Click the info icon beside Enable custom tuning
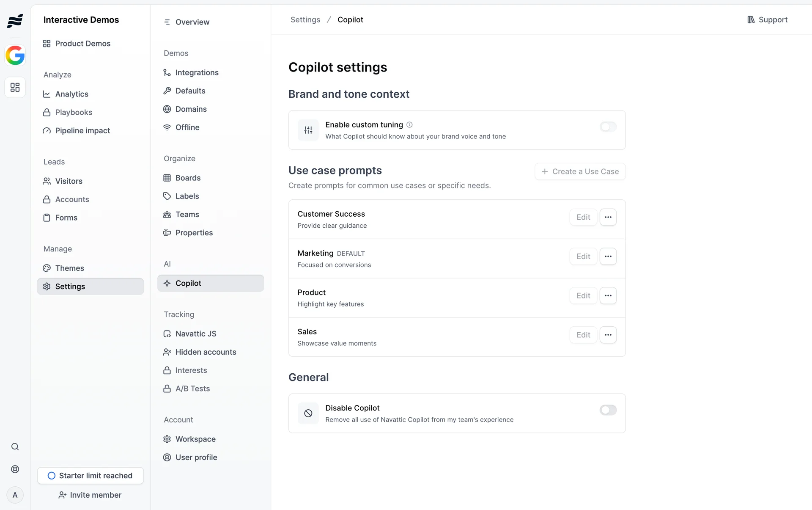Image resolution: width=812 pixels, height=510 pixels. 409,125
